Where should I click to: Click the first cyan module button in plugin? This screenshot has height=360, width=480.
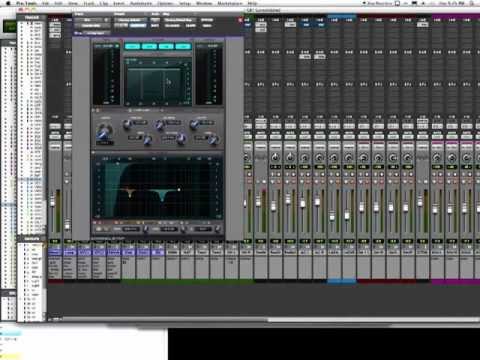coord(132,46)
